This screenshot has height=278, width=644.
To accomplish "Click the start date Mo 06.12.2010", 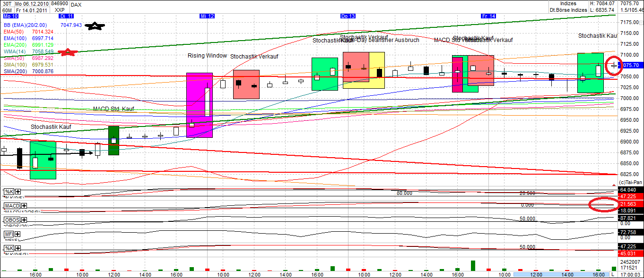I will coord(32,3).
